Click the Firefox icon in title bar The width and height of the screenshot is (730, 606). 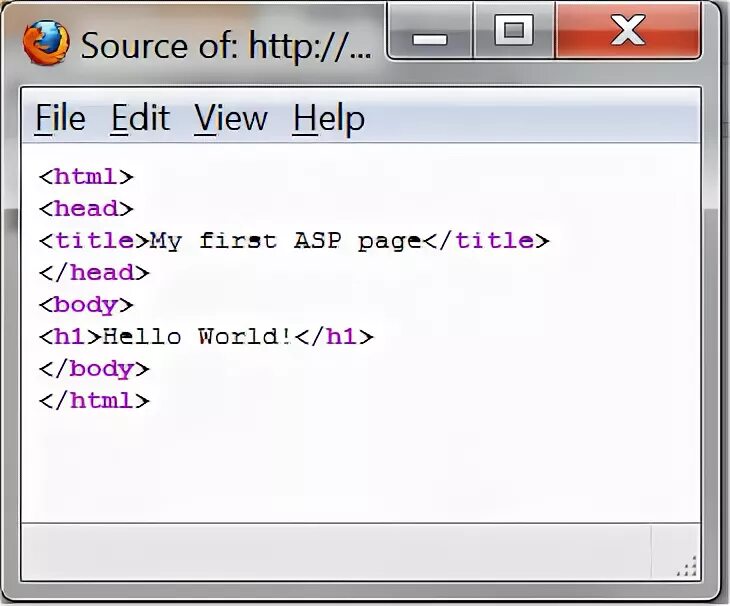click(46, 42)
